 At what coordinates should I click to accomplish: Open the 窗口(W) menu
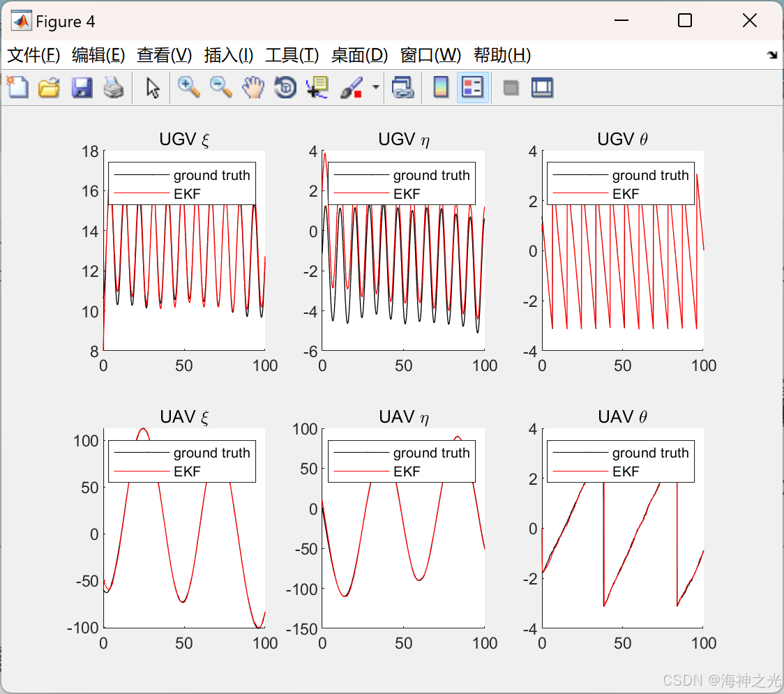430,55
